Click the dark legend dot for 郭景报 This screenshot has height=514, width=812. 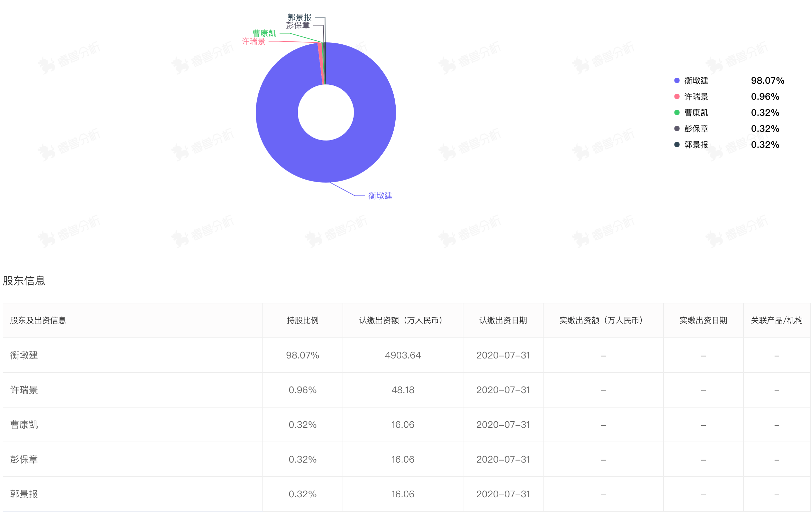pyautogui.click(x=676, y=145)
